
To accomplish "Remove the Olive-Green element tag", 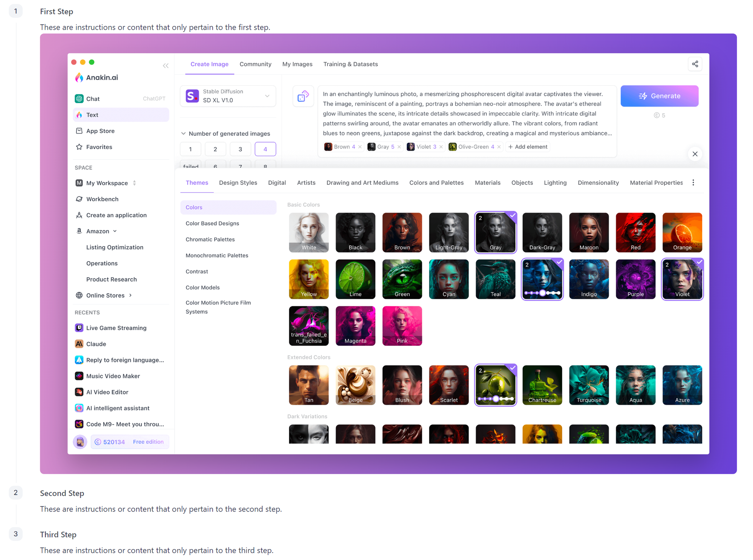I will (499, 147).
